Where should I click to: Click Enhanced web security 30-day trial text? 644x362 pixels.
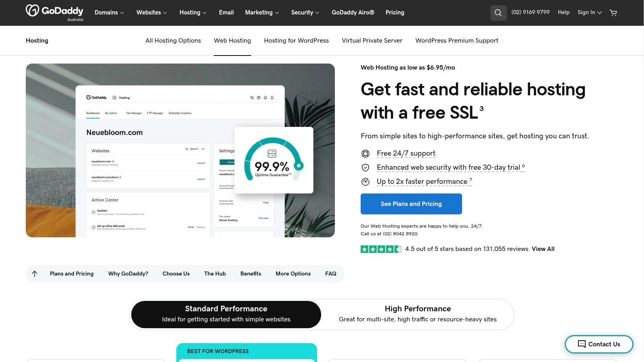451,168
